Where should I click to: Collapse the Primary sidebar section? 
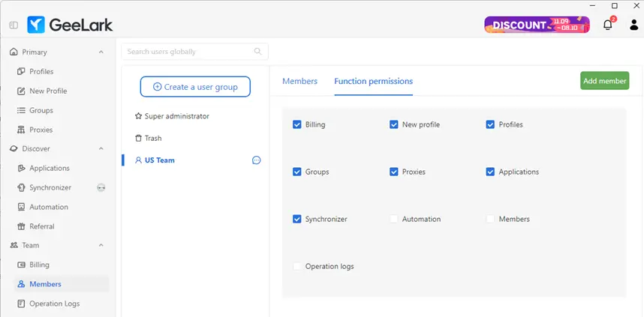coord(101,52)
